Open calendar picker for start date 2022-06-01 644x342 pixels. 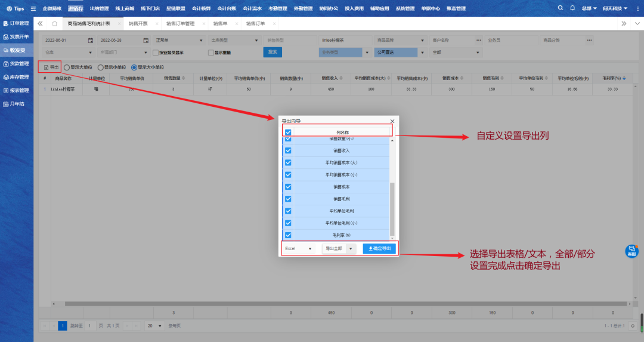pos(91,40)
